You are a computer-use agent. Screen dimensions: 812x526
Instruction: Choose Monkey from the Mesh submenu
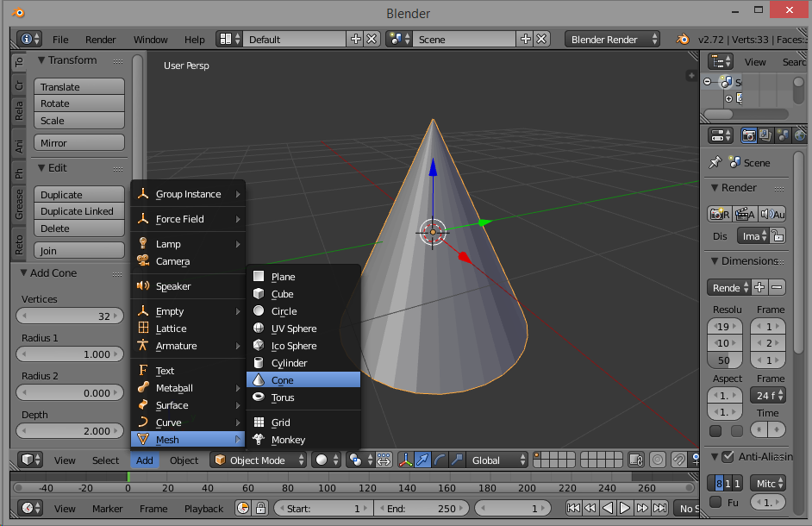[288, 440]
